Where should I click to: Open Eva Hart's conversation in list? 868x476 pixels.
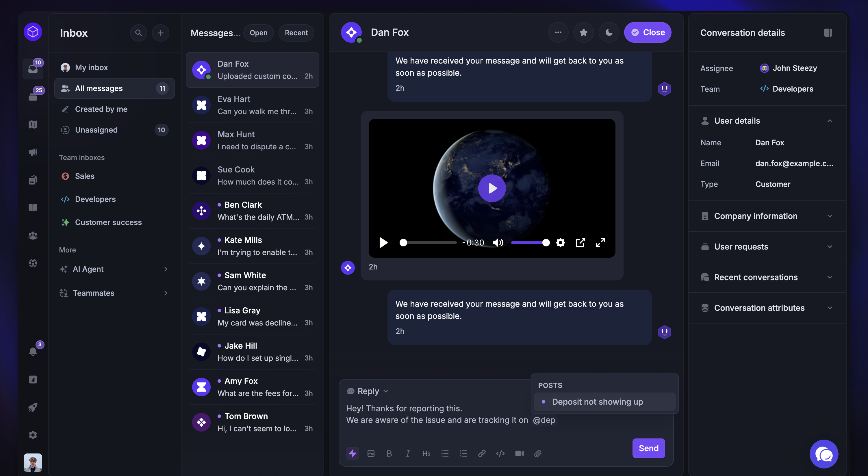point(252,105)
